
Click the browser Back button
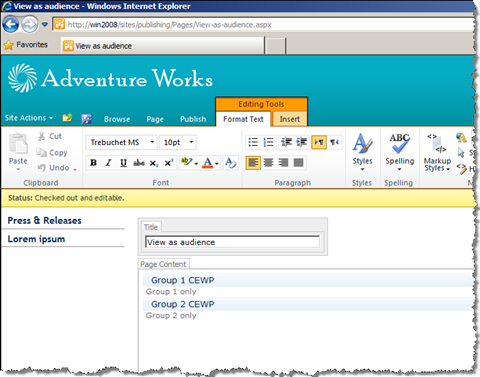pyautogui.click(x=11, y=24)
